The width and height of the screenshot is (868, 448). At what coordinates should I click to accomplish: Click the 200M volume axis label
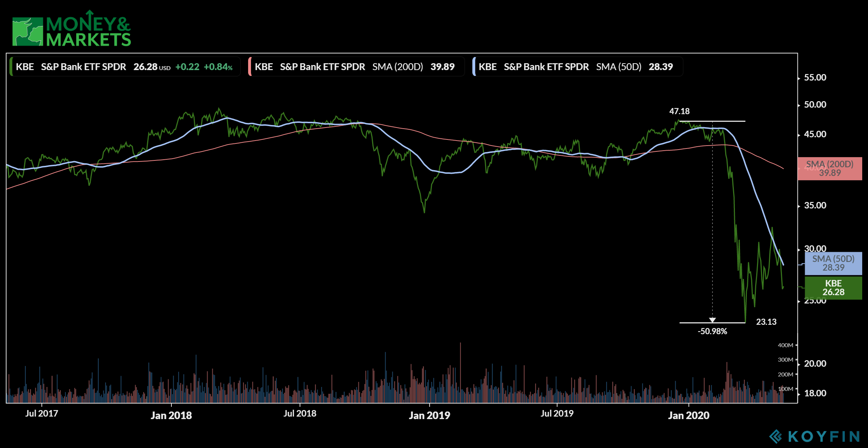786,375
